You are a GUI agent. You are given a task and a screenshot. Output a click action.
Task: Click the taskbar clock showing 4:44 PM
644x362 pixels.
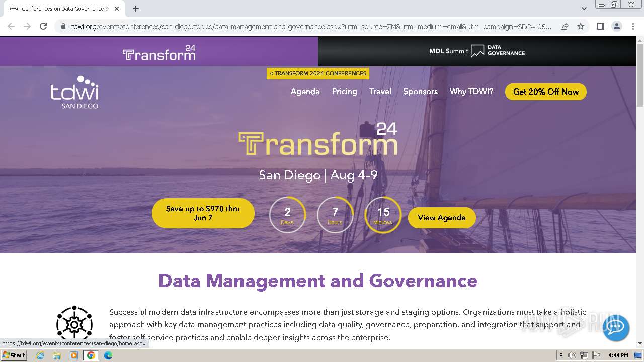point(618,355)
